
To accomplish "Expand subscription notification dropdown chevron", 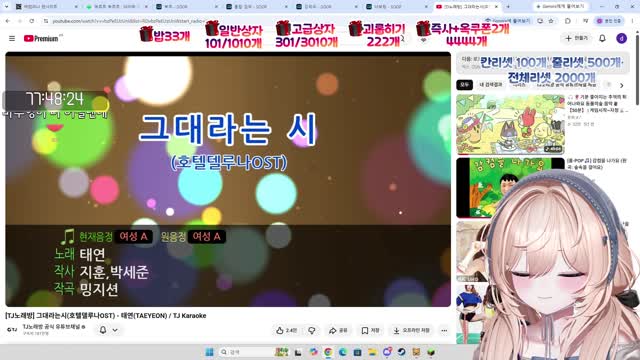I will tap(115, 330).
